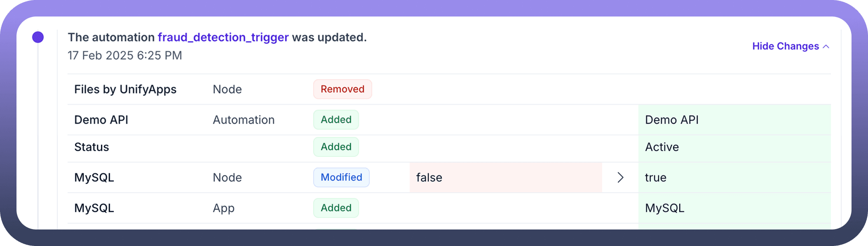Click the Active value in Status row
The height and width of the screenshot is (246, 868).
662,147
